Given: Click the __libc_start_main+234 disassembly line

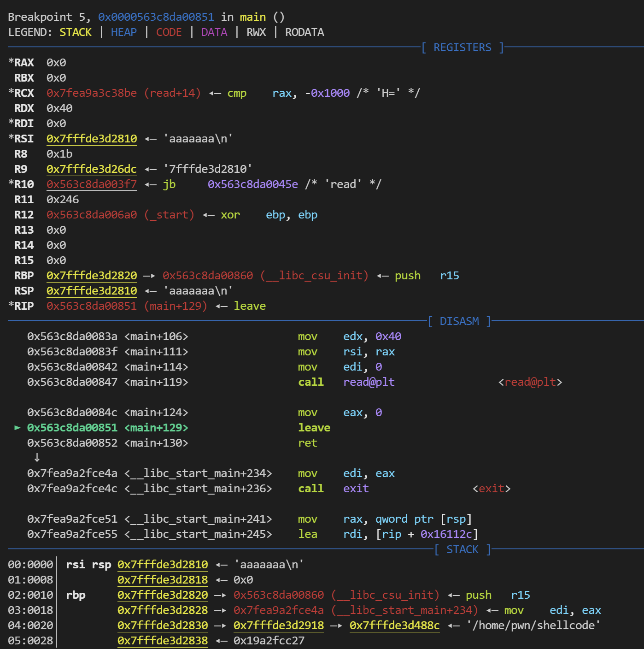Looking at the screenshot, I should pyautogui.click(x=211, y=473).
